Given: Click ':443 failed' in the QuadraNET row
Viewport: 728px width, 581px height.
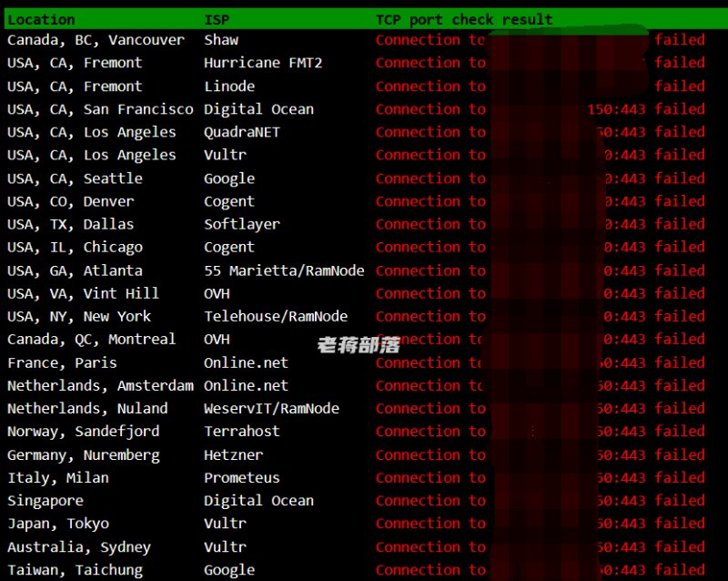Looking at the screenshot, I should (659, 132).
